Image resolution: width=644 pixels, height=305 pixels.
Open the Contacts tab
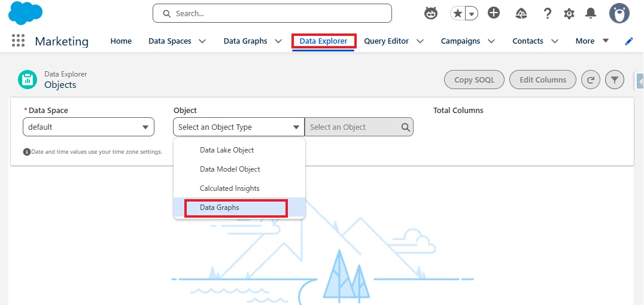(x=528, y=41)
